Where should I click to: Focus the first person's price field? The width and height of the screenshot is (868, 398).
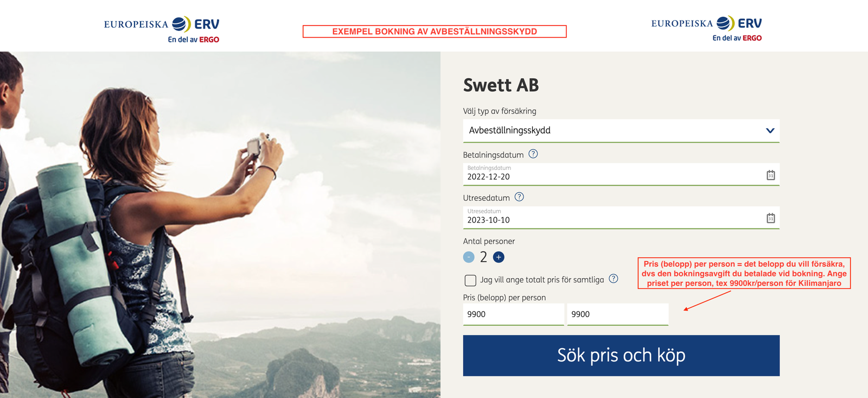click(513, 314)
